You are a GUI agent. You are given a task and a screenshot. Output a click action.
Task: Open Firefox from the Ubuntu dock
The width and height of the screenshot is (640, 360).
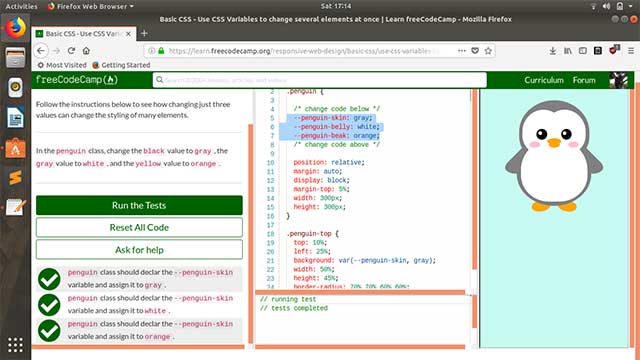coord(16,28)
